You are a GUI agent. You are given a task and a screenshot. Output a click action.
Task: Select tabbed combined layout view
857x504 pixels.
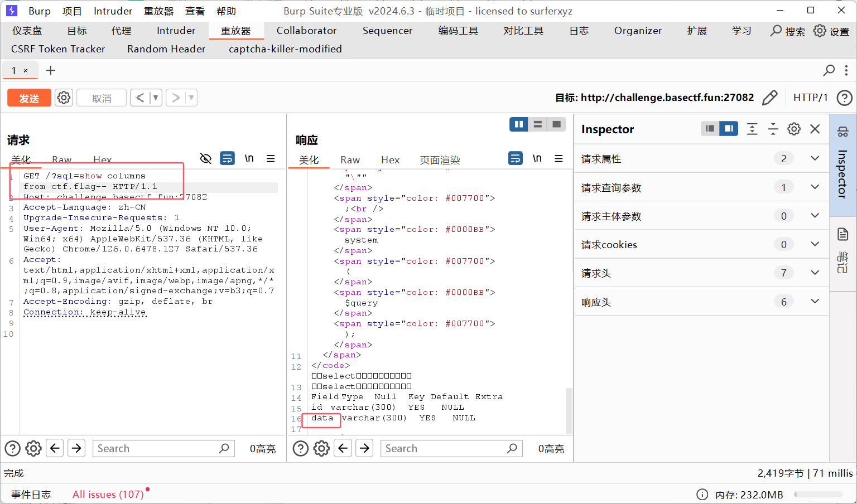(556, 124)
